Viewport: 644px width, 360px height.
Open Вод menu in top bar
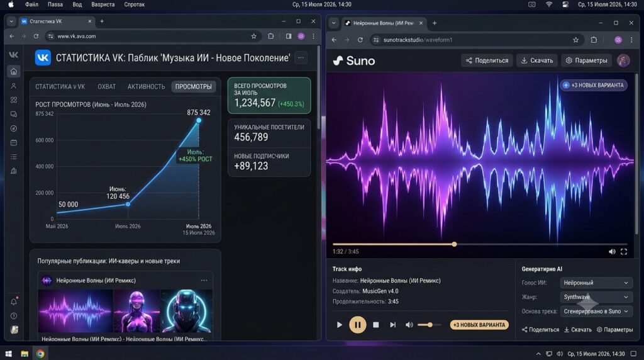click(77, 4)
